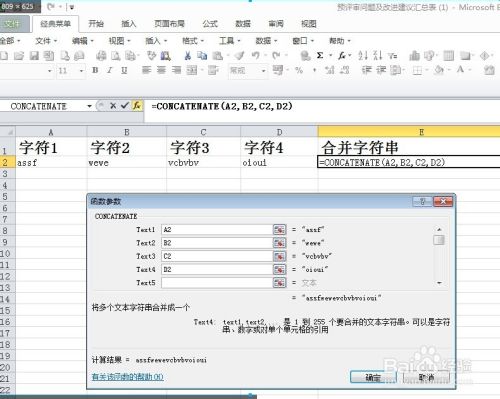Expand the 窗口 classic menu
500x399 pixels.
pos(303,41)
